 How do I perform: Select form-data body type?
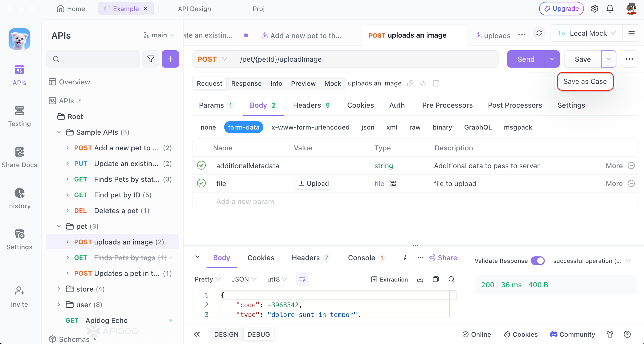244,127
